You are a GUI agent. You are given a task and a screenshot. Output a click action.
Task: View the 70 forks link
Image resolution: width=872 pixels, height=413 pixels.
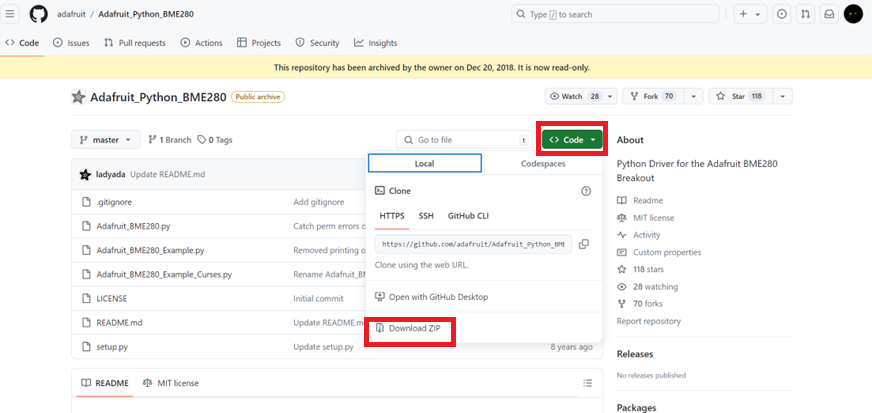coord(640,304)
